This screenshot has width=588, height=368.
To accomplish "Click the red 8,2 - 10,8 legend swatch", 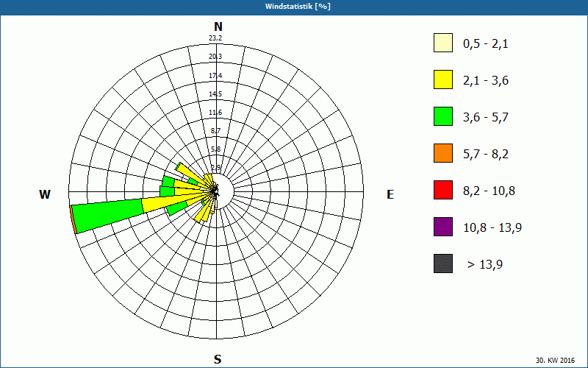I will tap(443, 190).
